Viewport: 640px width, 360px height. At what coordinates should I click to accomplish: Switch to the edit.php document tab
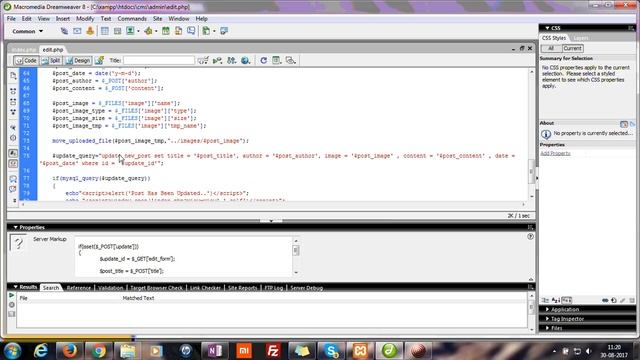[53, 49]
